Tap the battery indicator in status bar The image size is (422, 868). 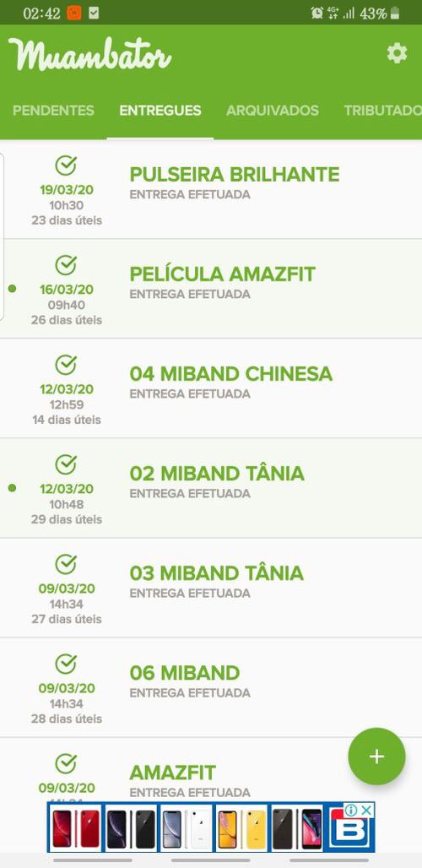coord(395,14)
